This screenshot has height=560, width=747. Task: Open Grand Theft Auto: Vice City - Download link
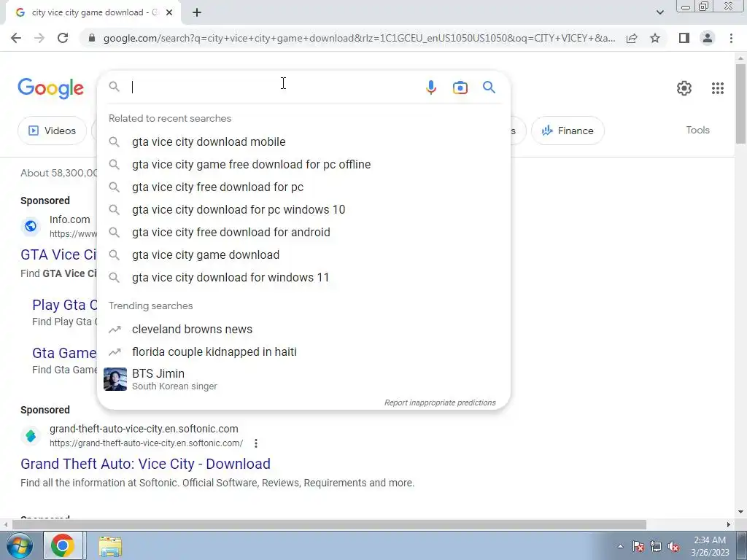click(x=145, y=464)
